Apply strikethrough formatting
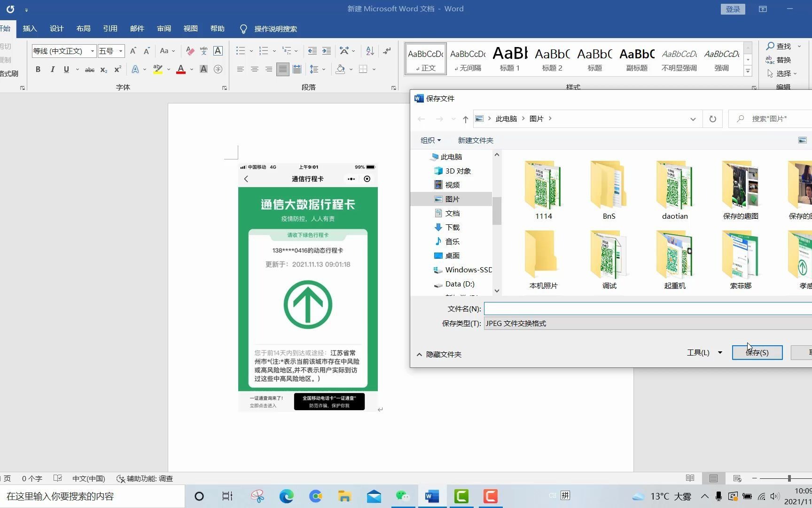The image size is (812, 508). pos(89,69)
